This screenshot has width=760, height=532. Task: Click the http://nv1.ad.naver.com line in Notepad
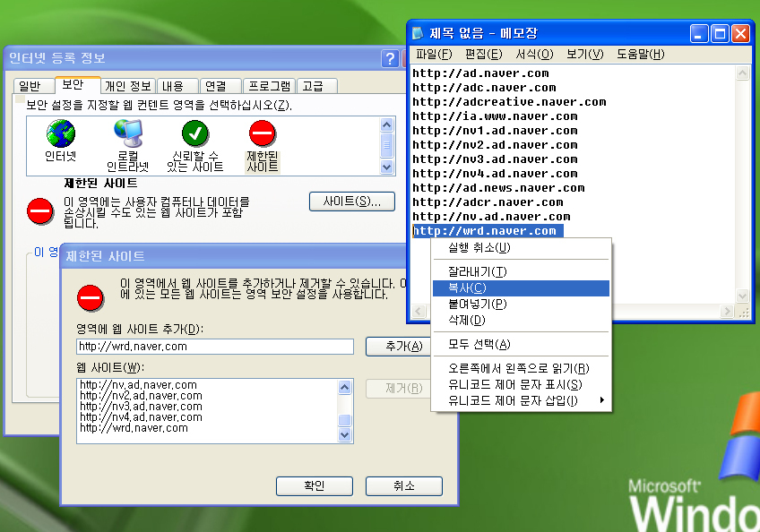point(495,131)
